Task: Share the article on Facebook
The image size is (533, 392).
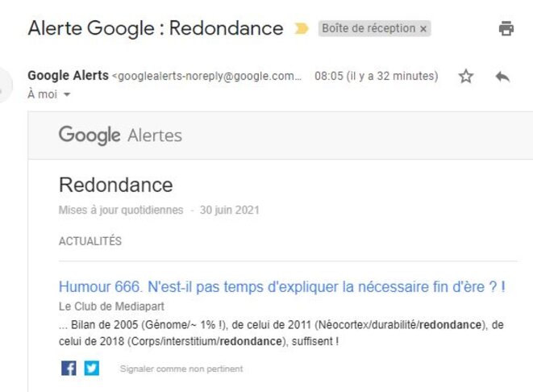Action: [69, 368]
